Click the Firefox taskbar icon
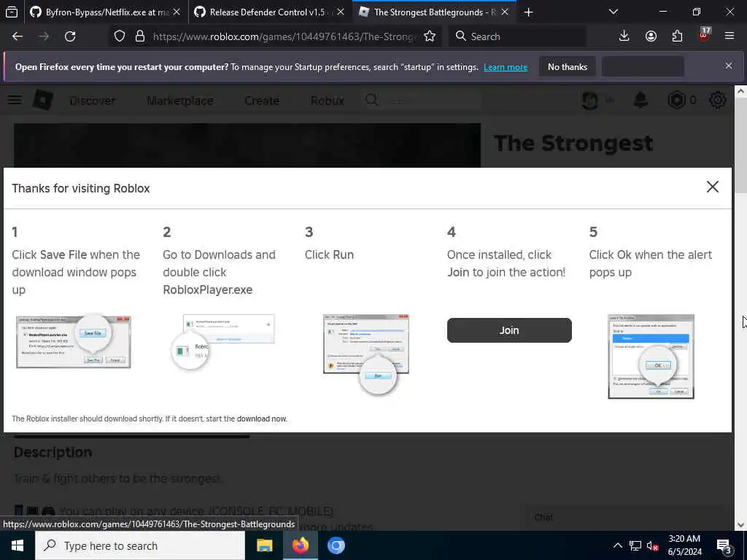 click(300, 545)
